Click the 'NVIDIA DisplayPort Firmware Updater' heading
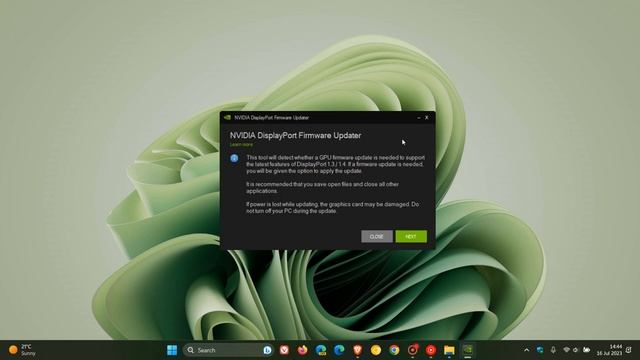This screenshot has height=360, width=640. [295, 136]
